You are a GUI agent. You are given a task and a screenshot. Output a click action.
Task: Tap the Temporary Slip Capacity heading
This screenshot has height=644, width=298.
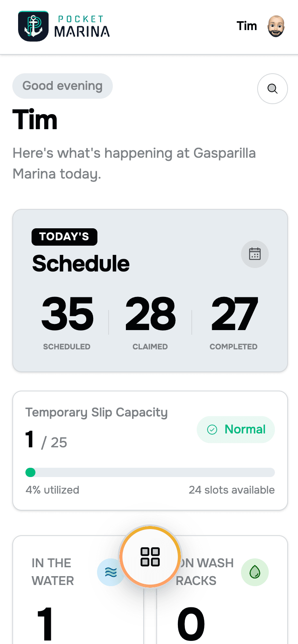[x=96, y=412]
